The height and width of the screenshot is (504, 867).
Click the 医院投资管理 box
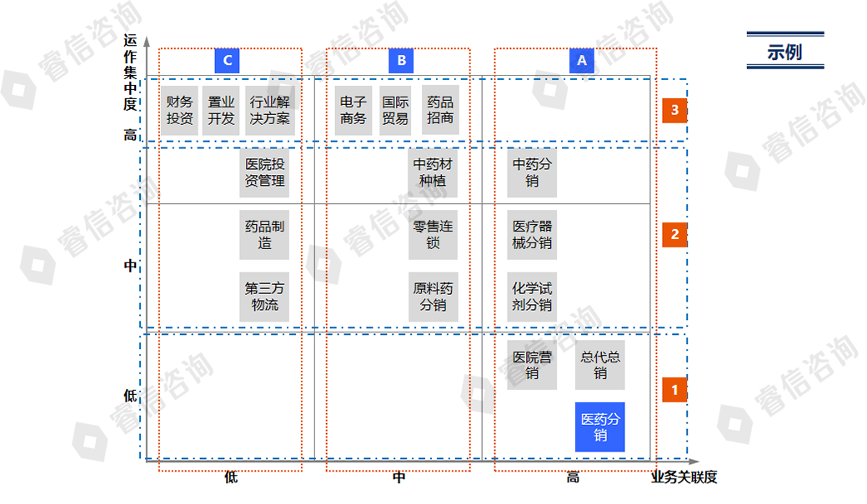click(x=265, y=173)
